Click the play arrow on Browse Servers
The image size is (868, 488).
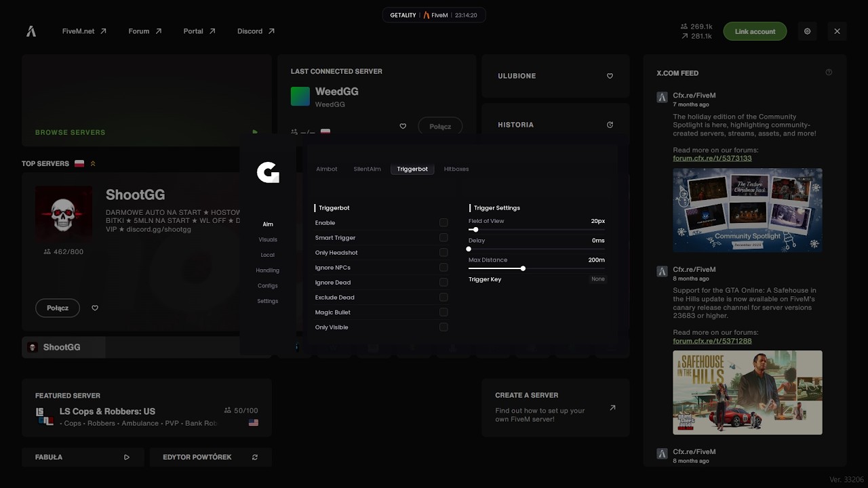pyautogui.click(x=255, y=132)
